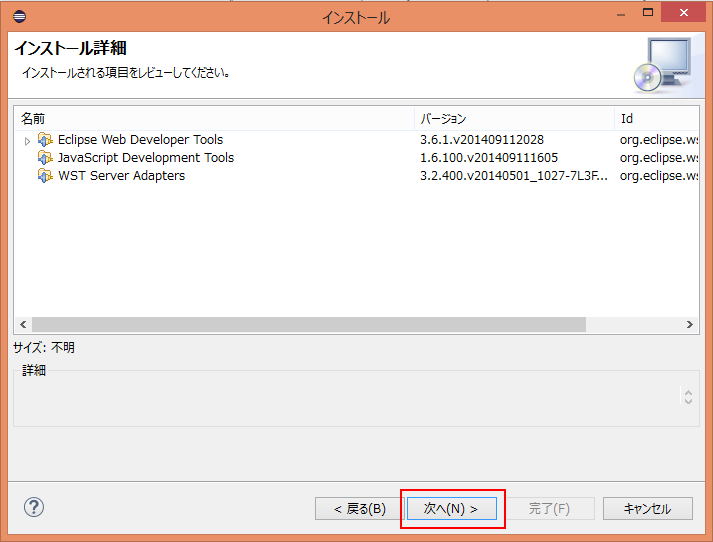Select the WST Server Adapters row
The image size is (713, 542).
(x=356, y=176)
